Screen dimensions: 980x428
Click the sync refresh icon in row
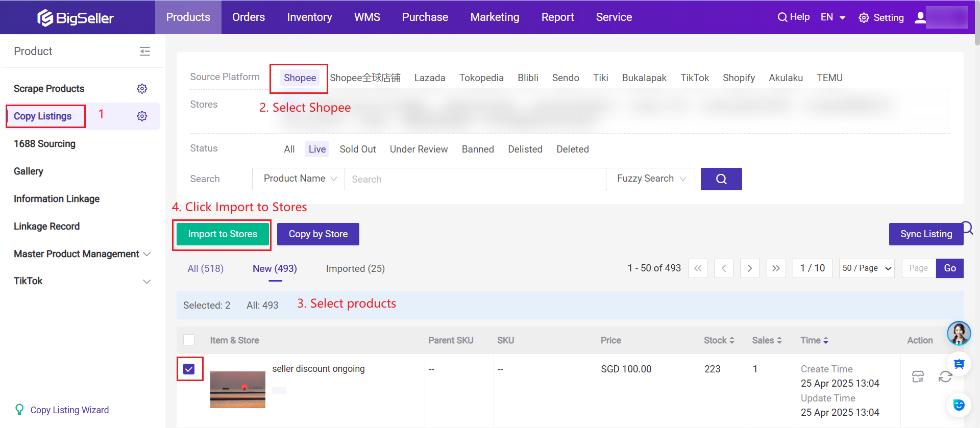pyautogui.click(x=945, y=376)
